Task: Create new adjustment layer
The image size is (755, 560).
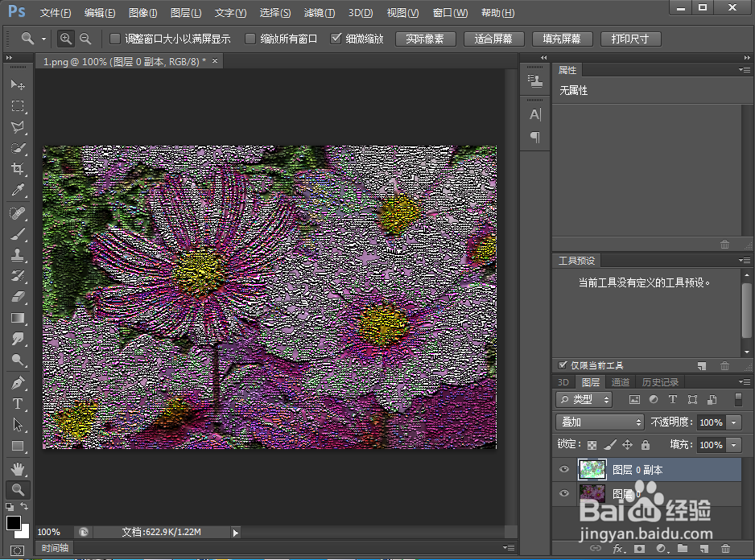Action: [662, 549]
